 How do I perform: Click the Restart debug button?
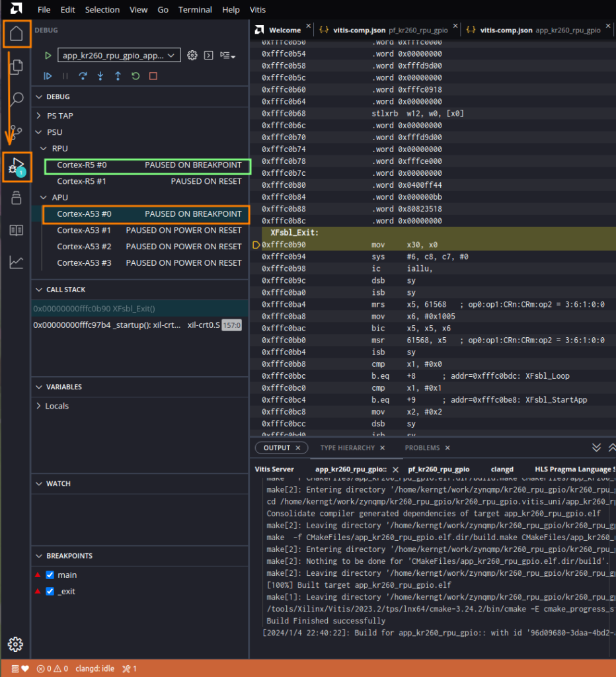point(135,76)
